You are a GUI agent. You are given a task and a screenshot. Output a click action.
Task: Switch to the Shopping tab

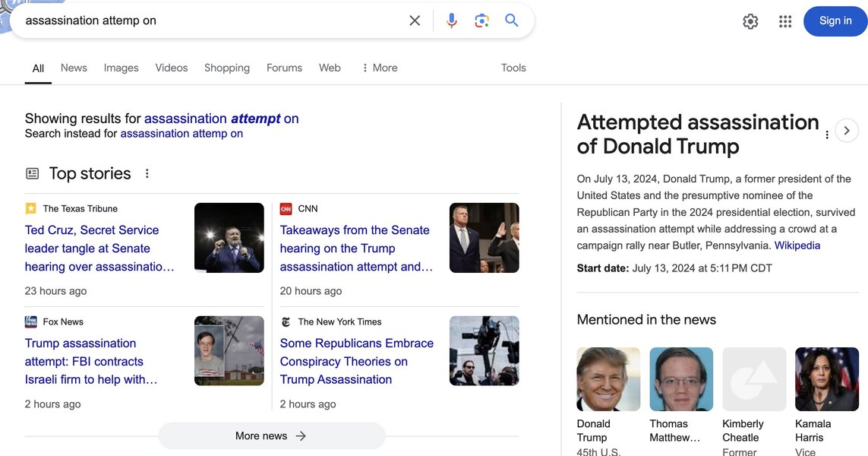(227, 68)
